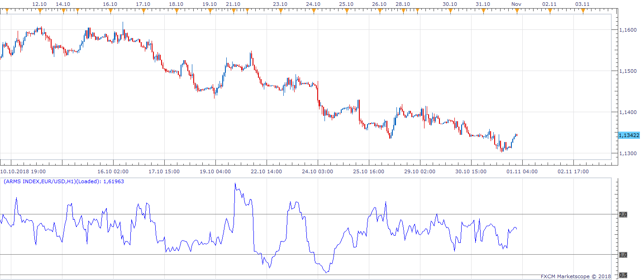Click the 30.10 15:00 time axis label
This screenshot has width=644, height=280.
[471, 171]
